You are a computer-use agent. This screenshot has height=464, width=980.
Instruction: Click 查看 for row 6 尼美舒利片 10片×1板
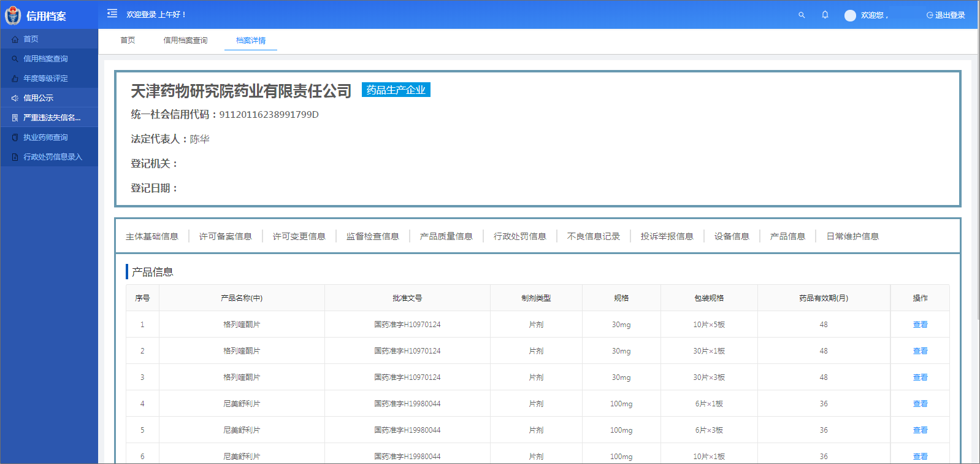pos(920,457)
